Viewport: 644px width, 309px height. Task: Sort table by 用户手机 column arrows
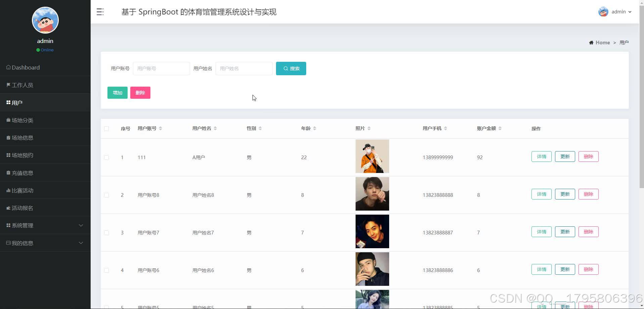tap(446, 128)
